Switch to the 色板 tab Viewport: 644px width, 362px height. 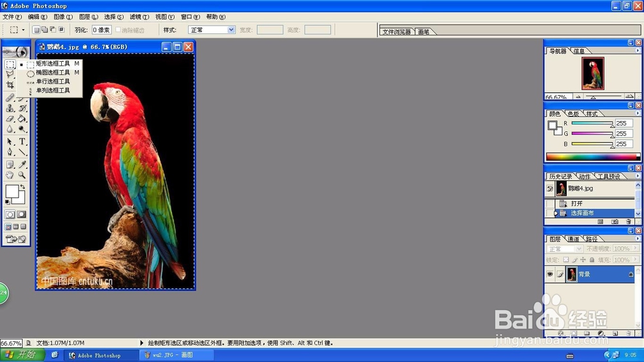[573, 114]
